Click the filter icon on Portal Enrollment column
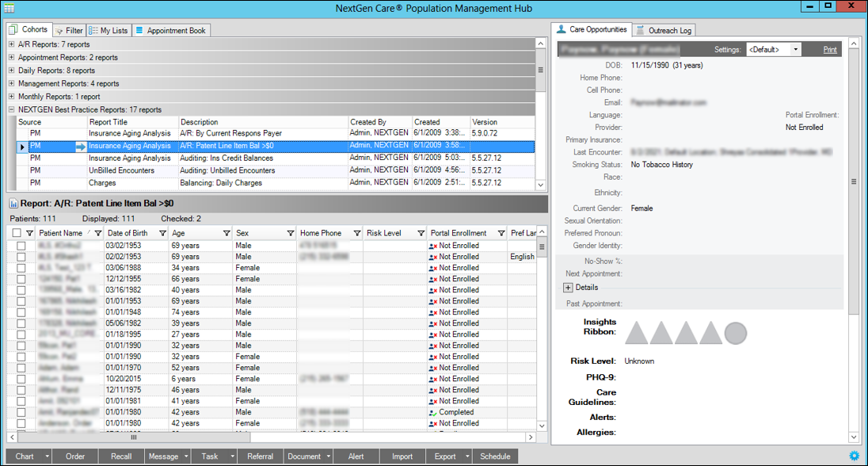Viewport: 868px width, 466px height. 501,233
